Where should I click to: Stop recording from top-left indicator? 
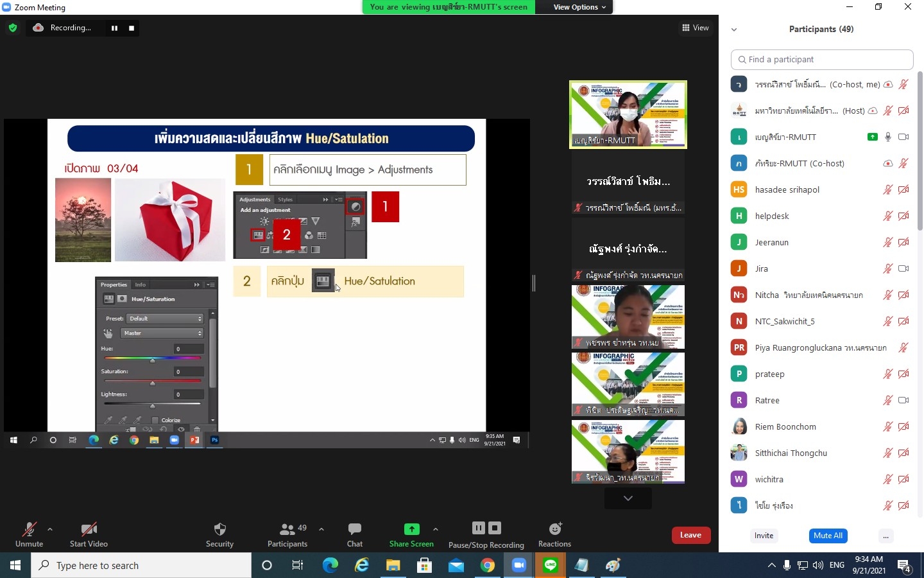(132, 28)
